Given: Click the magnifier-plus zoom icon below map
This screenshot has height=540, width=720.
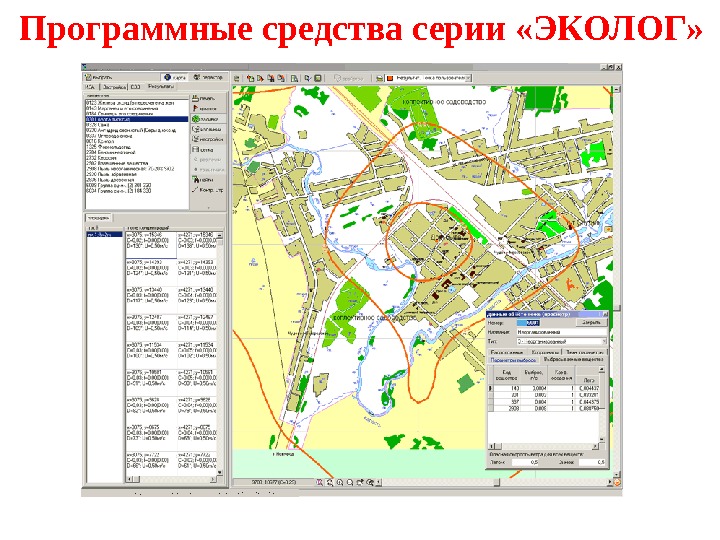Looking at the screenshot, I should (x=340, y=483).
